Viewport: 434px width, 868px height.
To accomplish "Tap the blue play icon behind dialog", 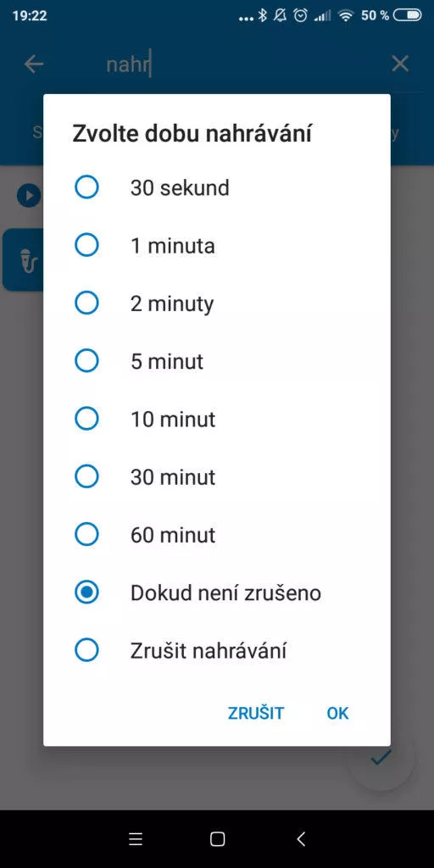I will (x=29, y=196).
